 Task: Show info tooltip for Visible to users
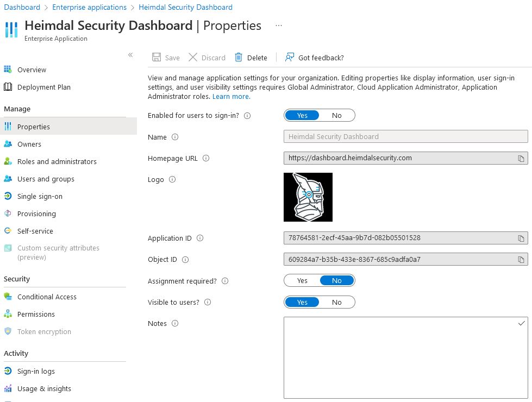[x=208, y=302]
